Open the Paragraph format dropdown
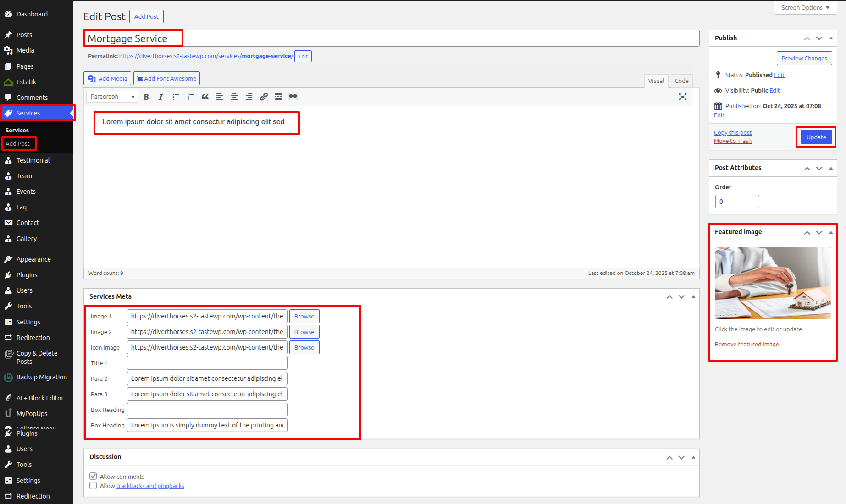Viewport: 846px width, 504px height. click(x=112, y=97)
